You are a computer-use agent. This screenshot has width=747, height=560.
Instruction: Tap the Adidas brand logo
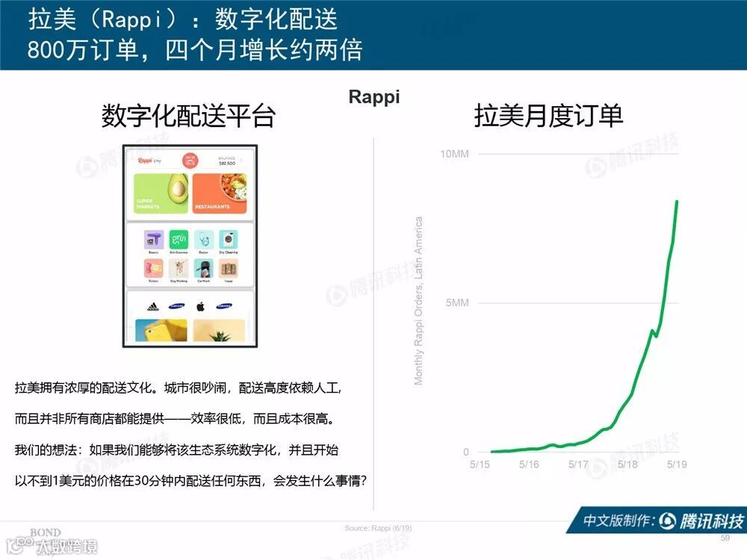pos(153,307)
